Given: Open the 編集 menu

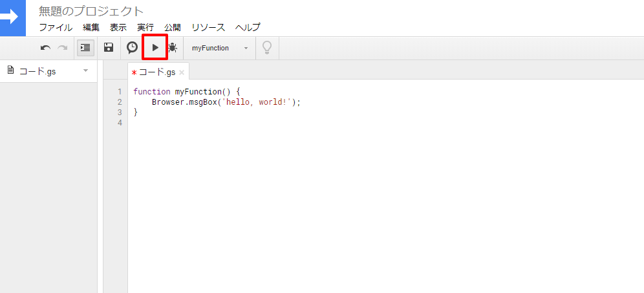Looking at the screenshot, I should [91, 28].
